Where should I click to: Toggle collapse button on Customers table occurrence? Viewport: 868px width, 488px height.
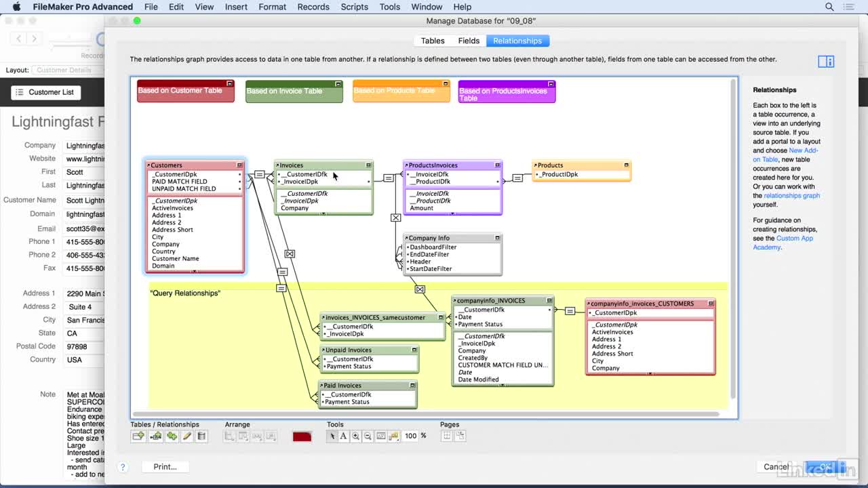click(239, 165)
